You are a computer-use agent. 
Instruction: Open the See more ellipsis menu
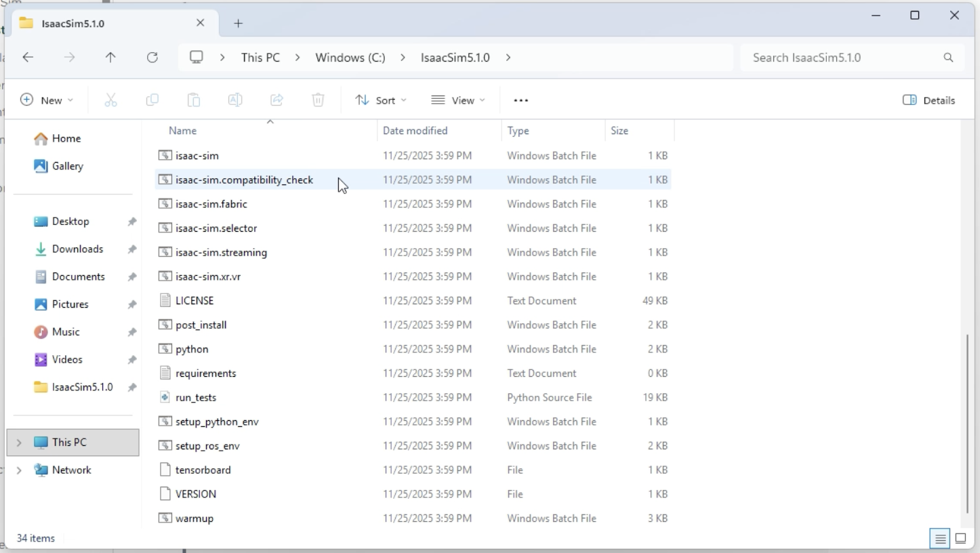pos(520,100)
